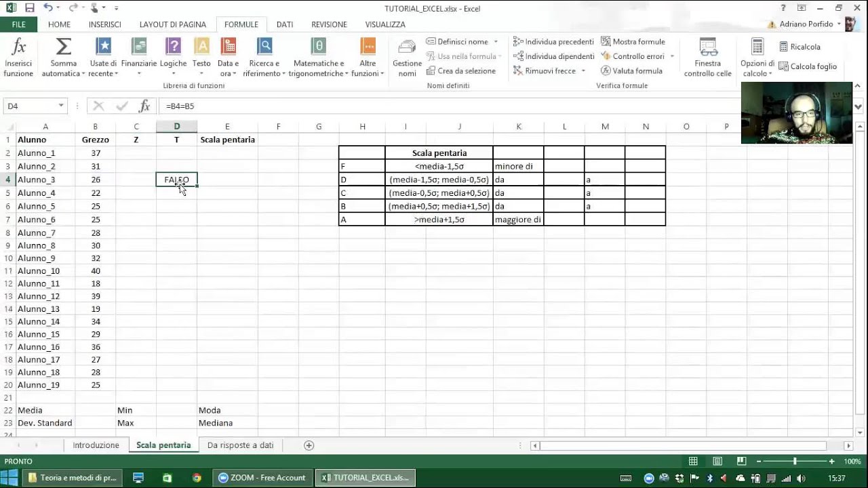Image resolution: width=868 pixels, height=488 pixels.
Task: Undo last action in quick access toolbar
Action: [48, 8]
